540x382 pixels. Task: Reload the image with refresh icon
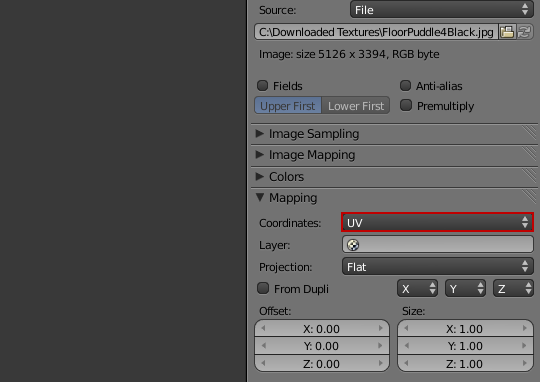525,32
